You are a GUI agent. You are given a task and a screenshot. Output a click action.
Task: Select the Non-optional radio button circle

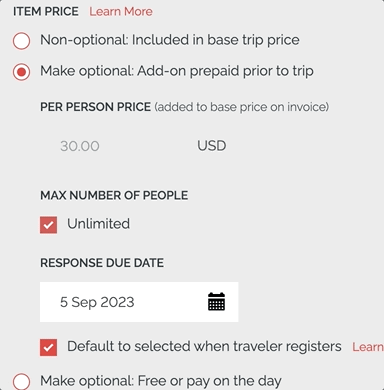coord(21,41)
